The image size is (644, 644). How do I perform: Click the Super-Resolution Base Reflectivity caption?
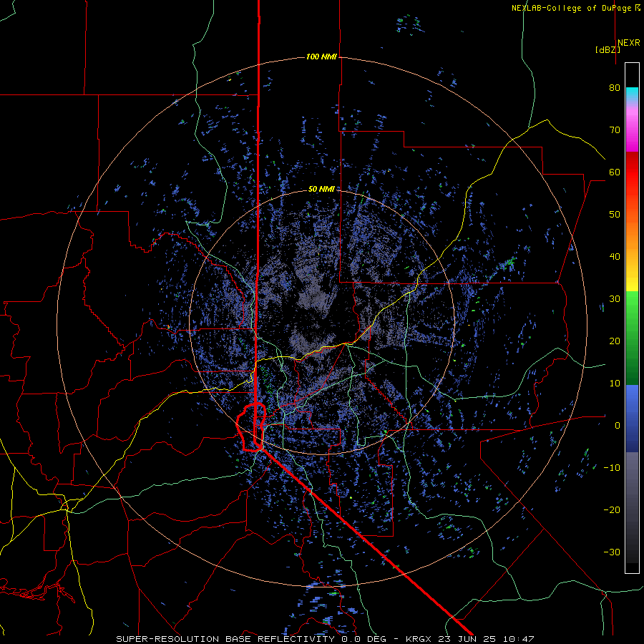(225, 639)
